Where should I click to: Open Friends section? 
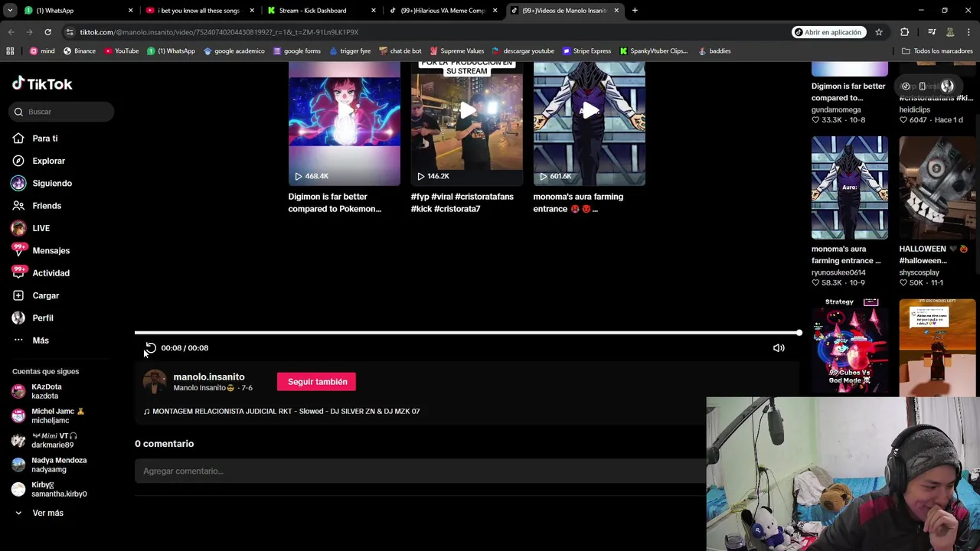tap(37, 206)
